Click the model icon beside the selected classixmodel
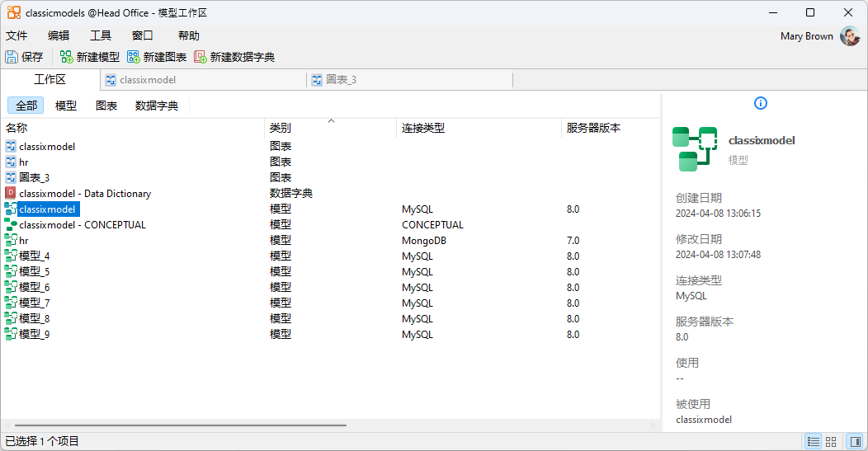The height and width of the screenshot is (451, 868). 11,209
